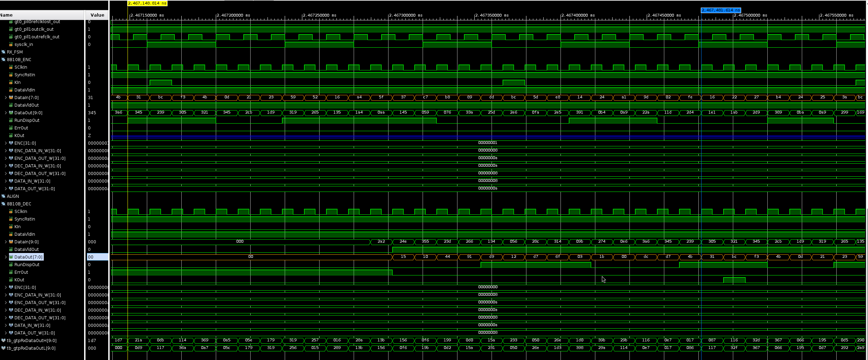Select the yellow 2,467,148.814 ns marker
The width and height of the screenshot is (868, 360).
[x=147, y=3]
